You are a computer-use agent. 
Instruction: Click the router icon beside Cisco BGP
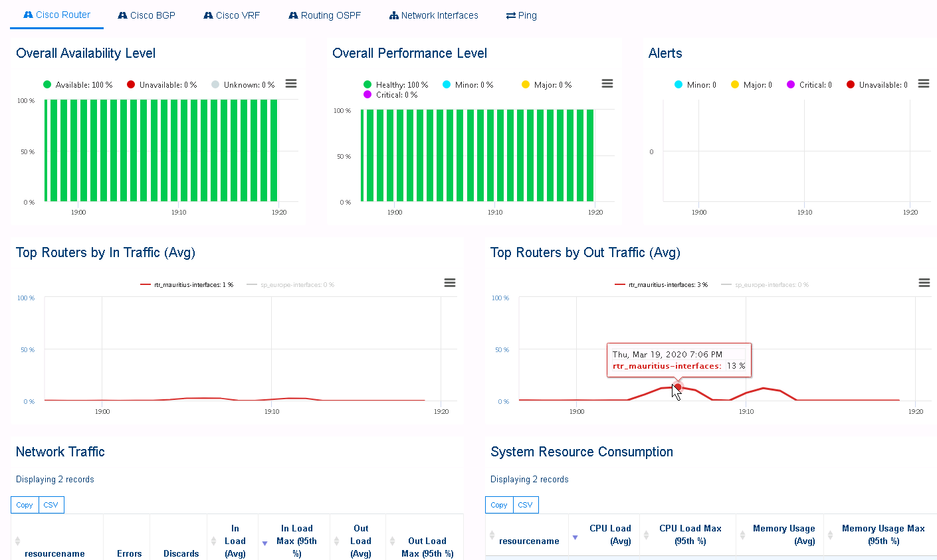(x=122, y=15)
